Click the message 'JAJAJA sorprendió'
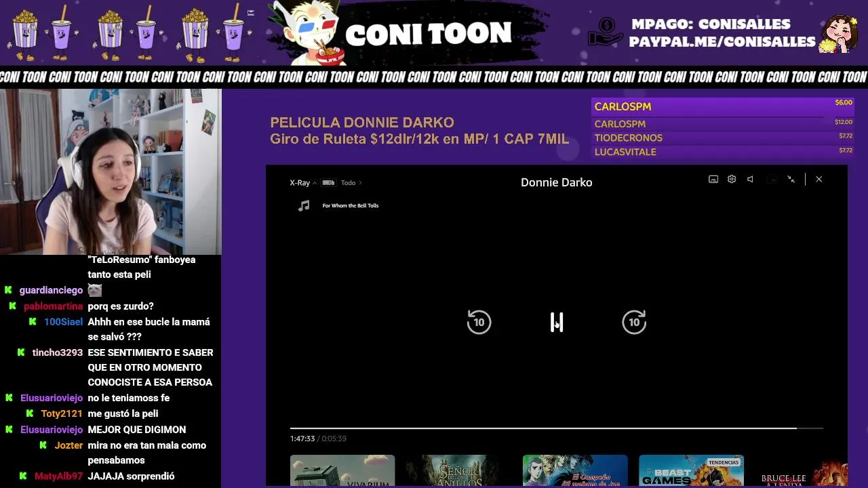 click(x=131, y=476)
